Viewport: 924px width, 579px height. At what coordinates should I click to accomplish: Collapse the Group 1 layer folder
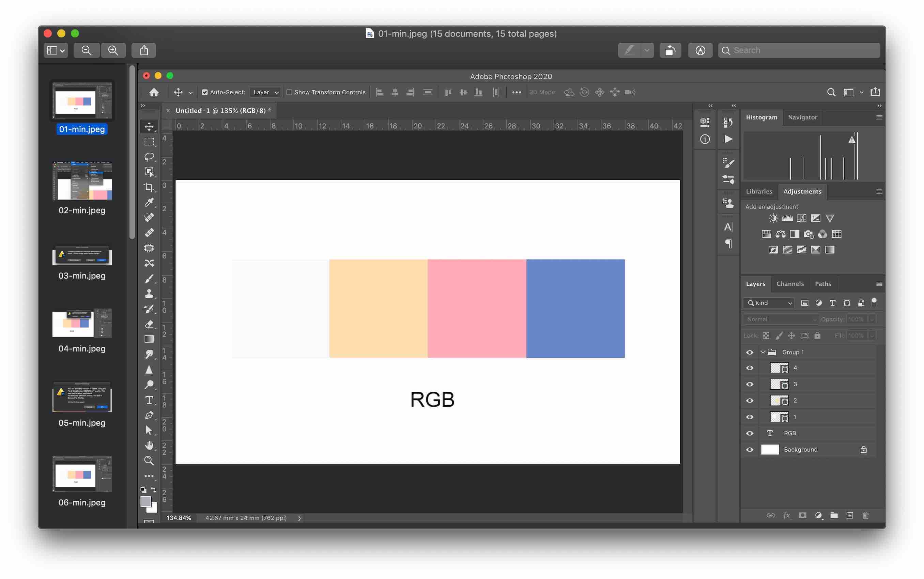[x=763, y=352]
